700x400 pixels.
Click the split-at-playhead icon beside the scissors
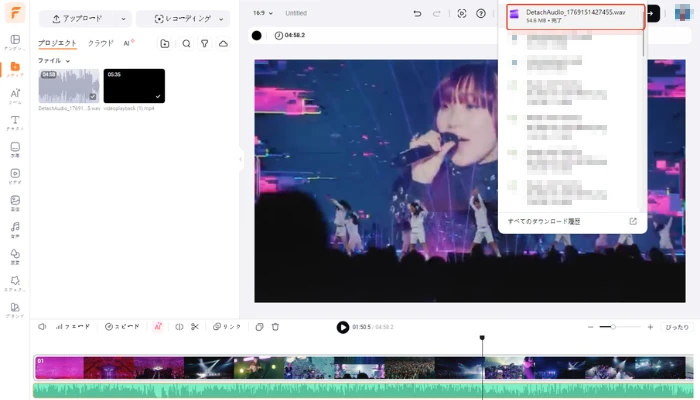click(x=179, y=327)
